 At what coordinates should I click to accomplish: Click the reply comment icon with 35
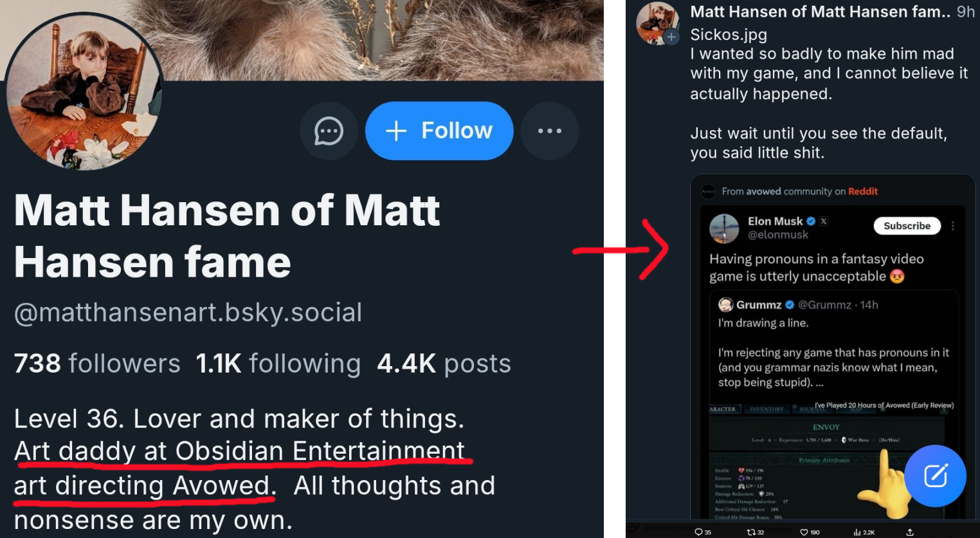tap(699, 532)
